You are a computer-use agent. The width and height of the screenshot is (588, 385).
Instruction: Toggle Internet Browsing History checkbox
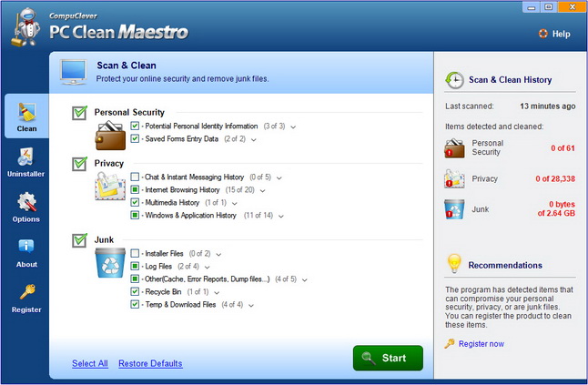135,189
